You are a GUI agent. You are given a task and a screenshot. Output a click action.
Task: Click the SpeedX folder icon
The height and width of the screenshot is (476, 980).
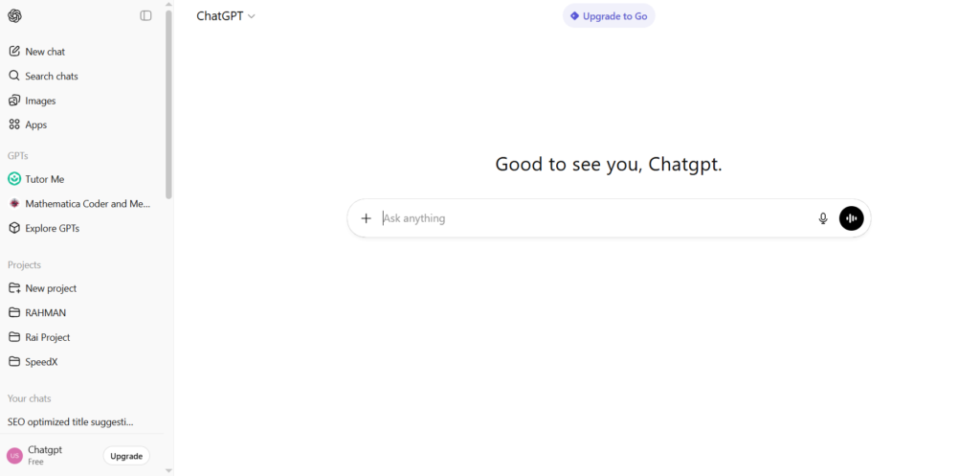(14, 361)
